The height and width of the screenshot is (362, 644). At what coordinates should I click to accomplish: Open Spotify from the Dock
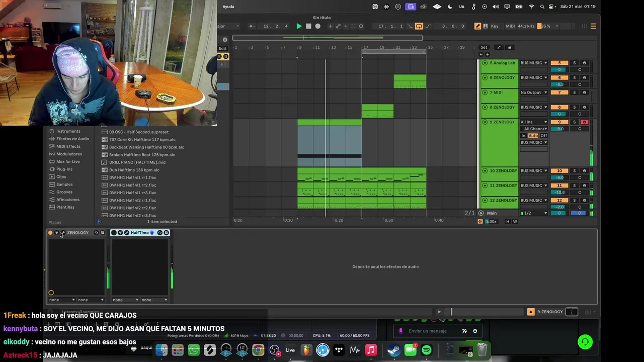[x=427, y=350]
